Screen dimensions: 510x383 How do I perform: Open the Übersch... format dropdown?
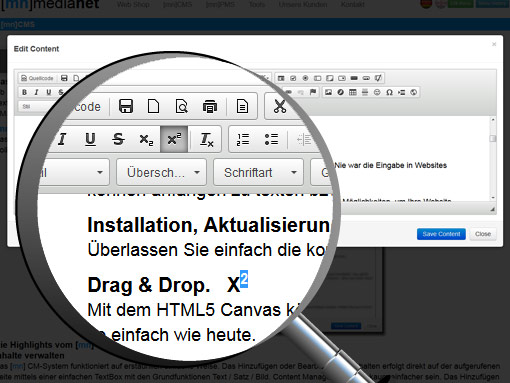point(161,172)
